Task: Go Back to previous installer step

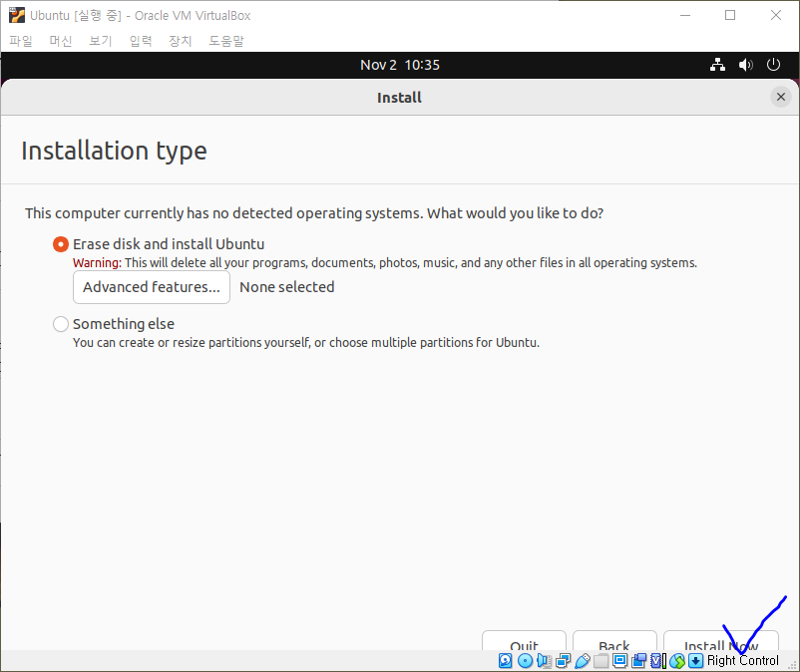Action: click(x=614, y=641)
